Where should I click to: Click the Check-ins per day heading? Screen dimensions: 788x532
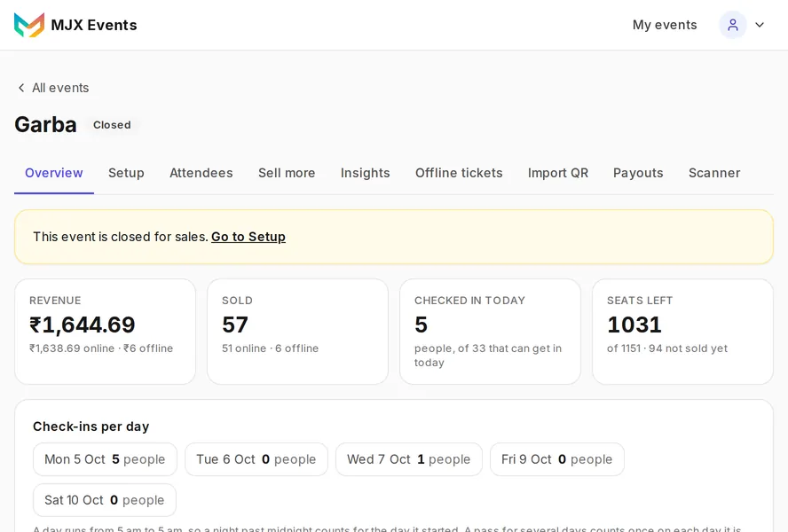pos(91,426)
